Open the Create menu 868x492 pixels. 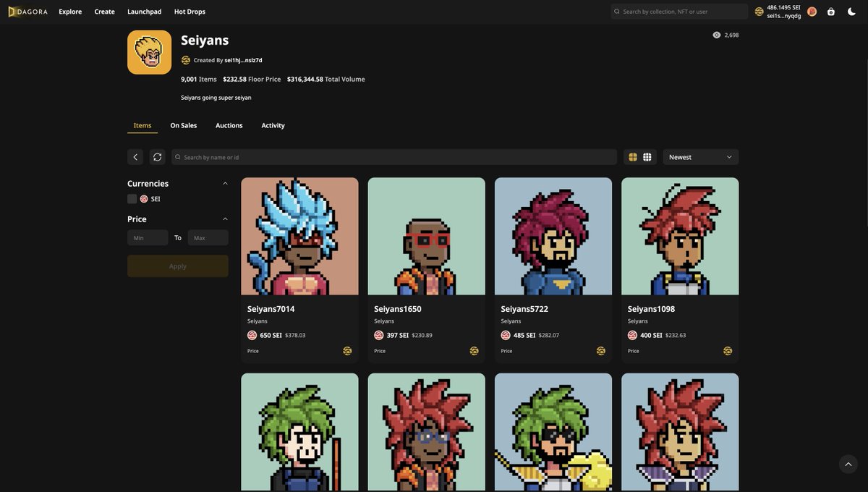[104, 12]
